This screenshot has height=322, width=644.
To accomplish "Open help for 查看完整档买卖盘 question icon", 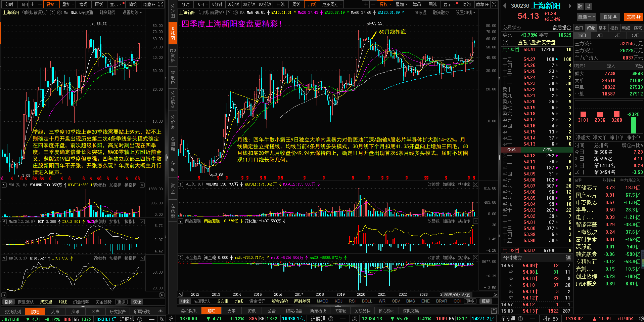I will click(x=506, y=43).
